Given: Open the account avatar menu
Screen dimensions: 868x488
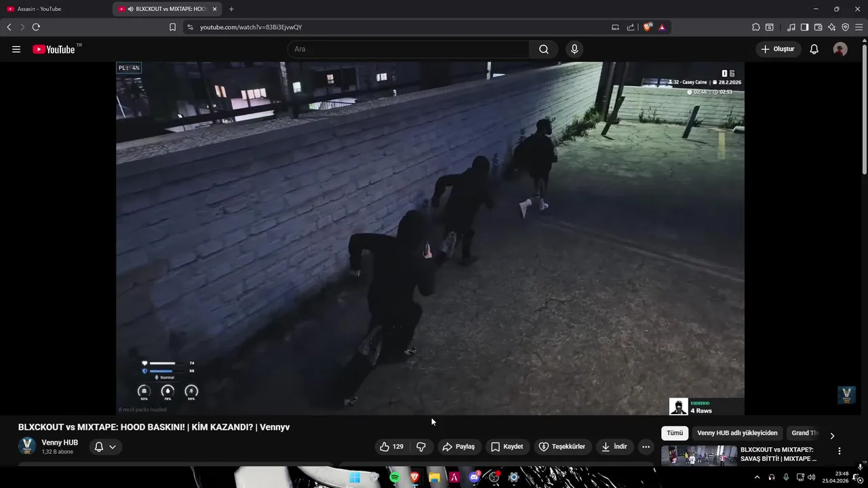Looking at the screenshot, I should [x=840, y=49].
